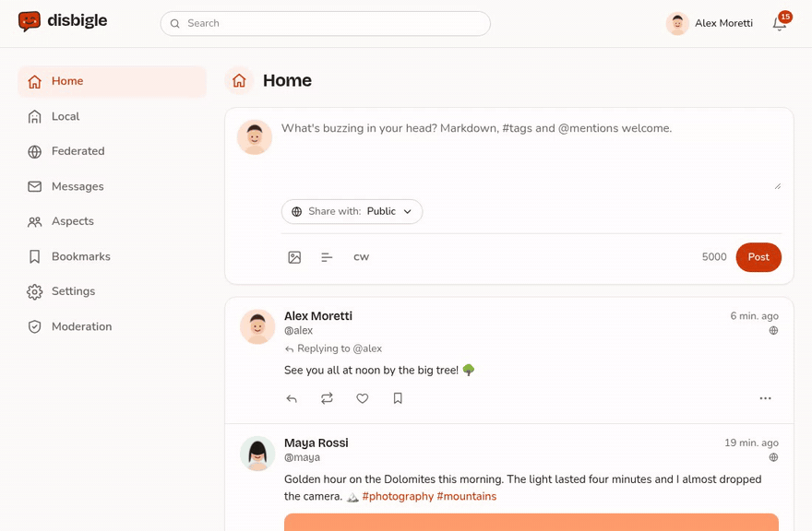Click the disbigle wordmark
Screen dimensions: 812x531
pyautogui.click(x=78, y=21)
